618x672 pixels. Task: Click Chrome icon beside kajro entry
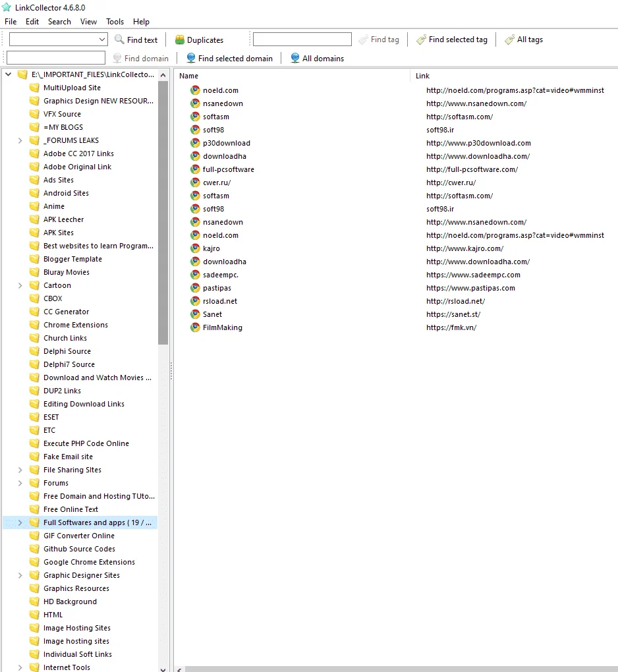(x=196, y=248)
